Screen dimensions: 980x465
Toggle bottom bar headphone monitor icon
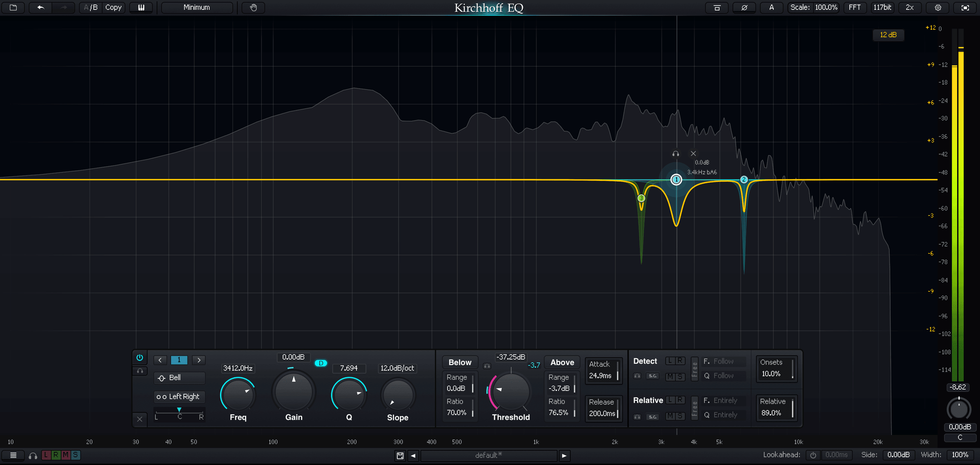coord(33,455)
